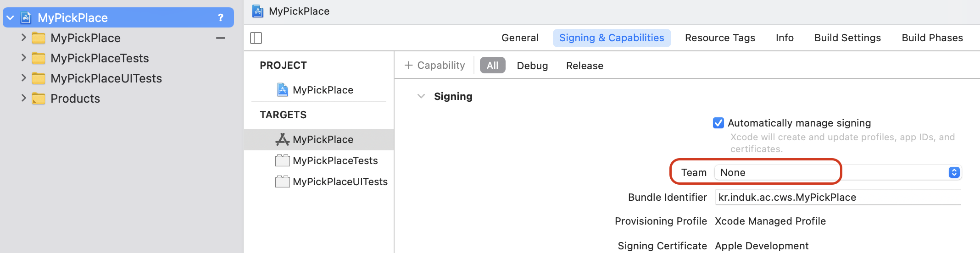The width and height of the screenshot is (980, 253).
Task: Select the MyPickPlaceTests target bundle icon
Action: click(x=282, y=160)
